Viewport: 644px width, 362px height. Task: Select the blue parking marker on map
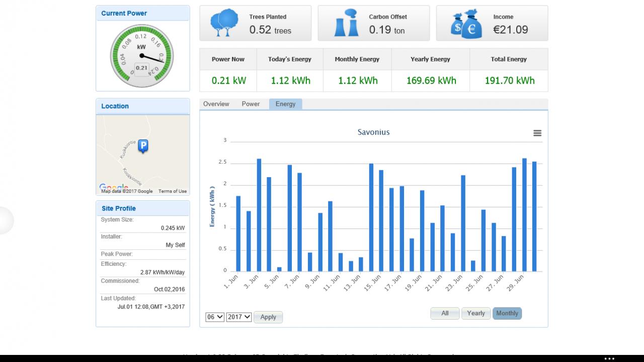(143, 146)
